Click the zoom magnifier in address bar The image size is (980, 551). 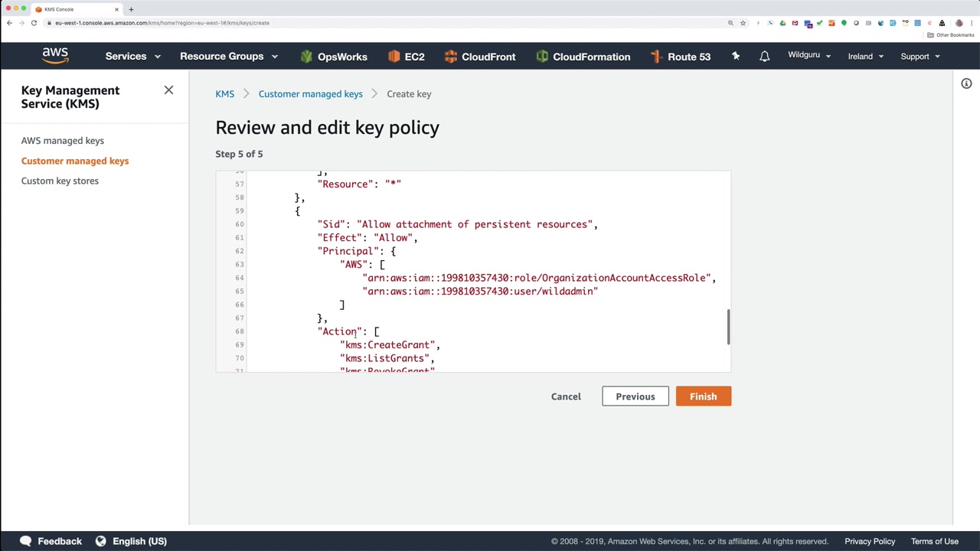[x=730, y=23]
